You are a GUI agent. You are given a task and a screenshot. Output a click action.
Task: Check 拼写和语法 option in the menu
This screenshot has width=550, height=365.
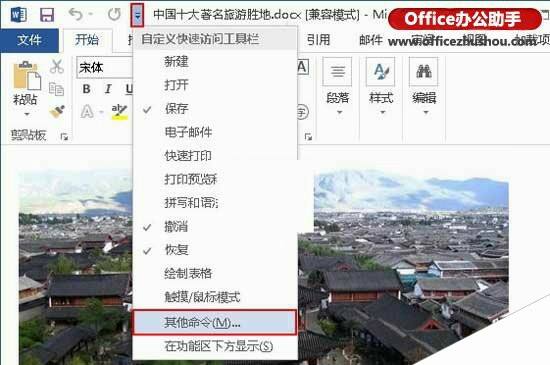(x=215, y=203)
